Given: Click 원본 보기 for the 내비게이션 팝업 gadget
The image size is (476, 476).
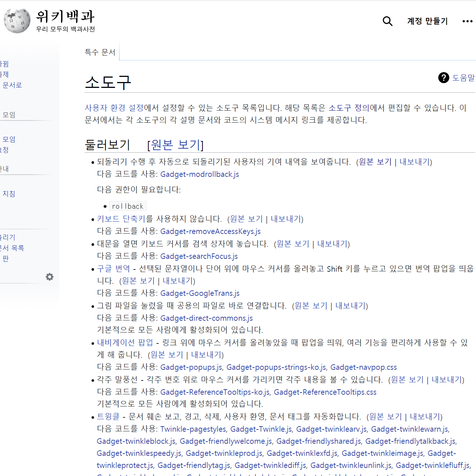Looking at the screenshot, I should click(167, 355).
